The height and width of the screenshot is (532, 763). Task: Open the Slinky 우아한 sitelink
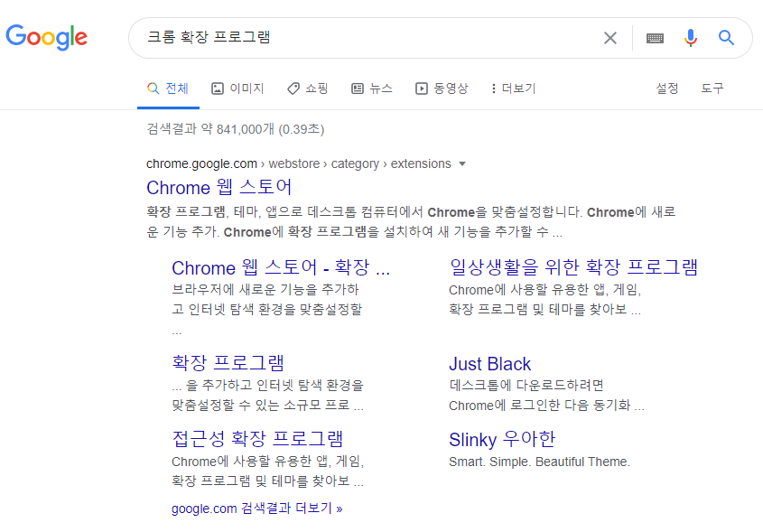[502, 439]
